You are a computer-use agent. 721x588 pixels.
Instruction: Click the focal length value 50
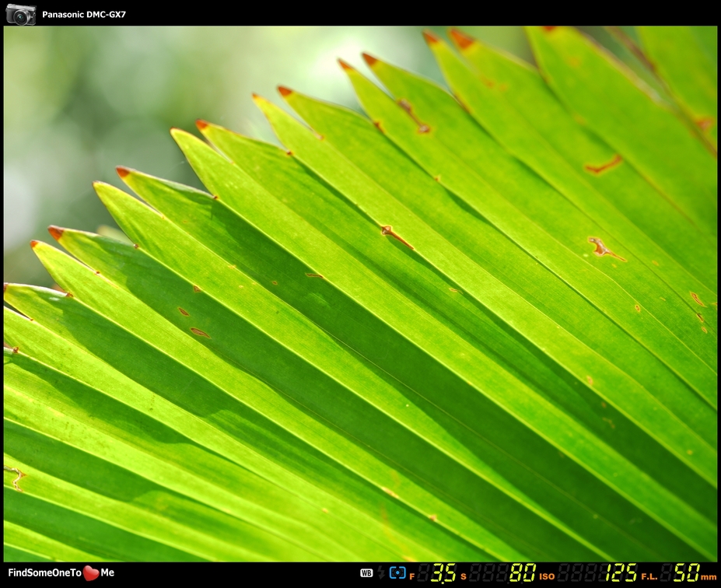pos(687,572)
